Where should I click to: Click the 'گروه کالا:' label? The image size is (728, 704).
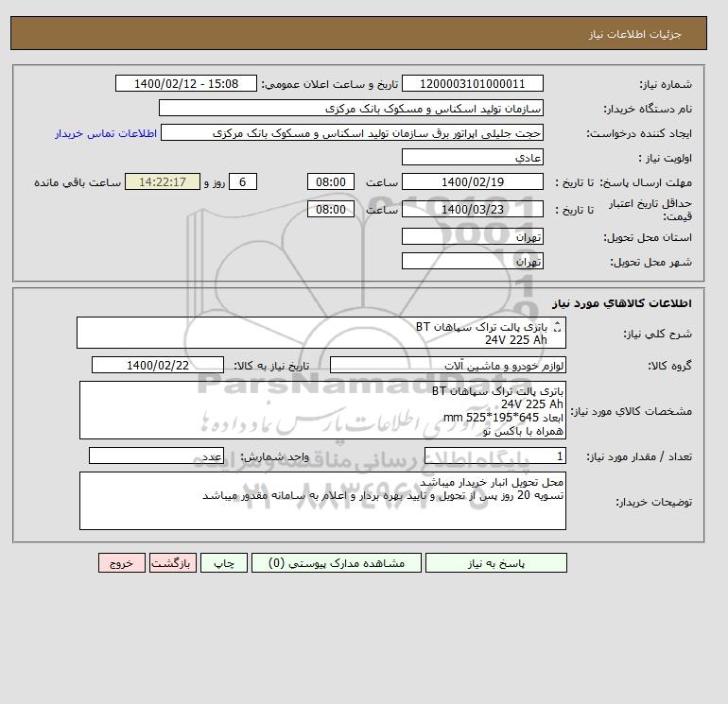pos(669,366)
